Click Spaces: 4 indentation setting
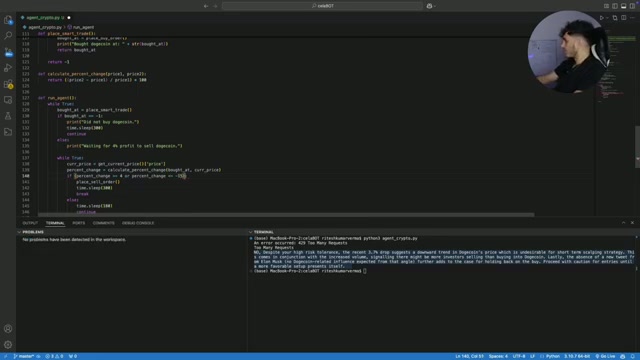Screen dimensions: 640x360 498,356
